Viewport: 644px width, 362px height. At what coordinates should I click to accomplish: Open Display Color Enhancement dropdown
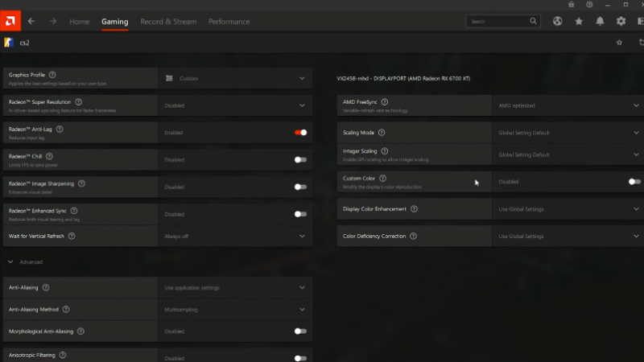point(568,209)
